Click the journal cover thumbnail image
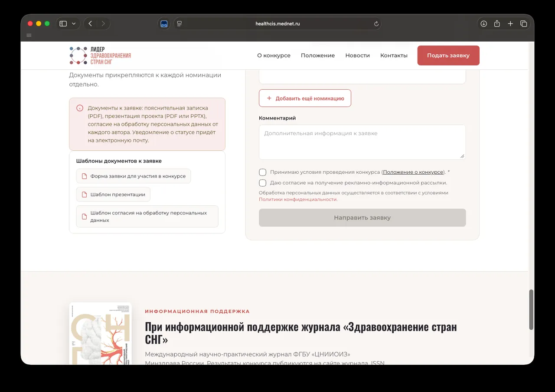The width and height of the screenshot is (555, 392). coord(100,333)
